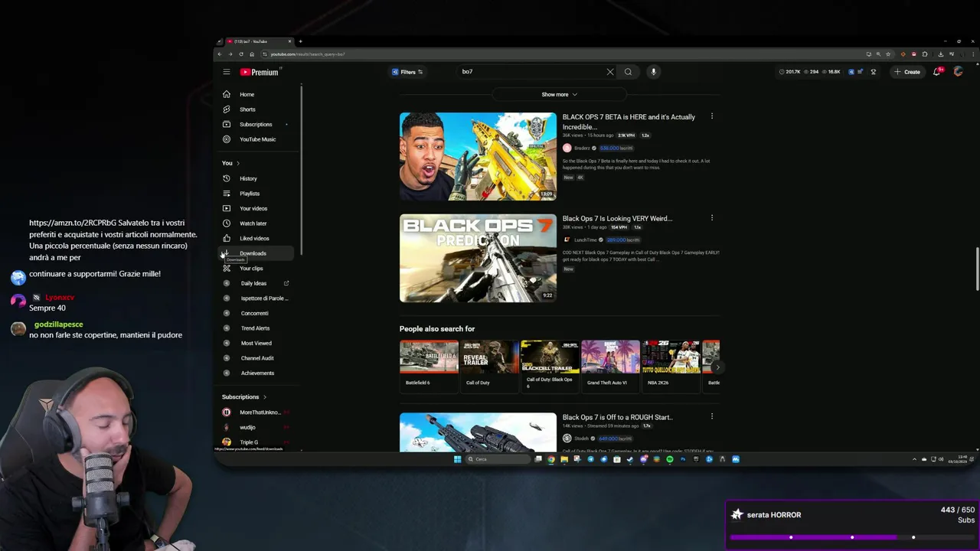Open Shorts in the sidebar
This screenshot has width=980, height=551.
257,109
